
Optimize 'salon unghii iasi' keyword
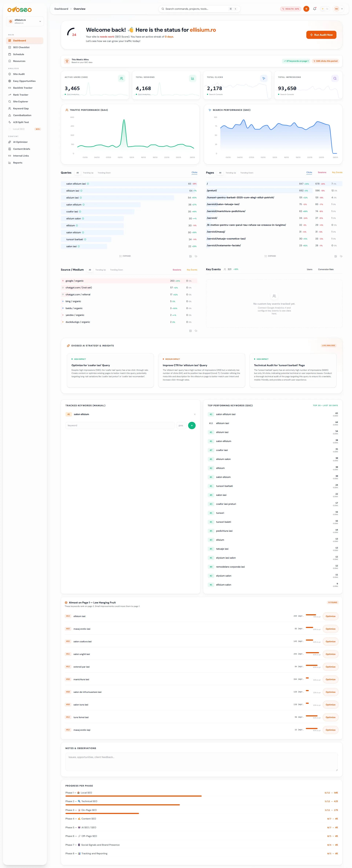pos(330,654)
